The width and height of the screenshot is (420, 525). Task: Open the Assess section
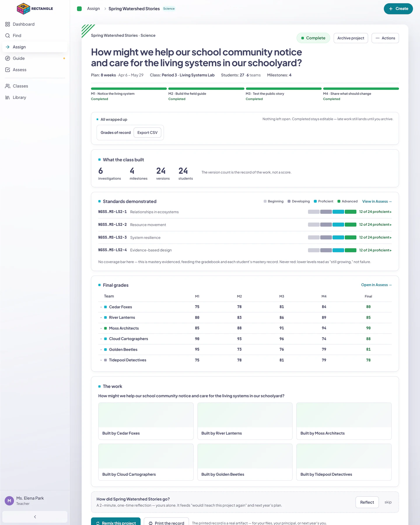35,70
